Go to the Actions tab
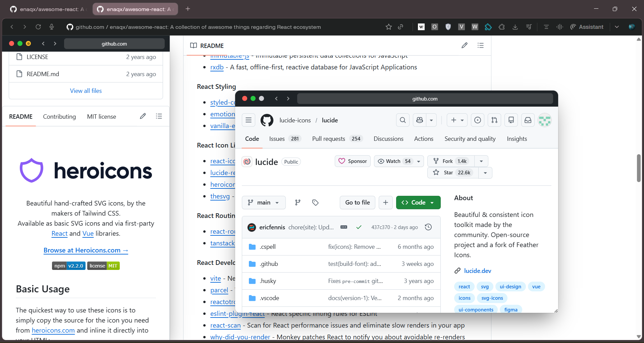Viewport: 644px width, 343px height. tap(424, 139)
